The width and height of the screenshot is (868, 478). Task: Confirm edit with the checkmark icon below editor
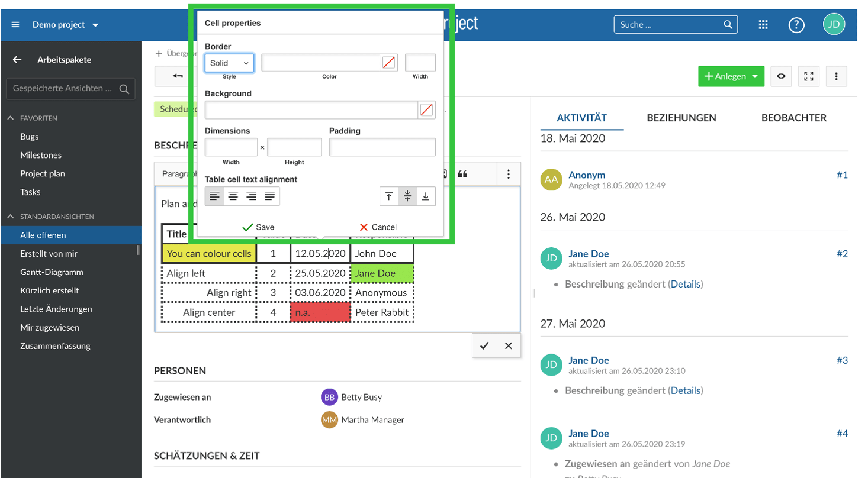(x=484, y=346)
